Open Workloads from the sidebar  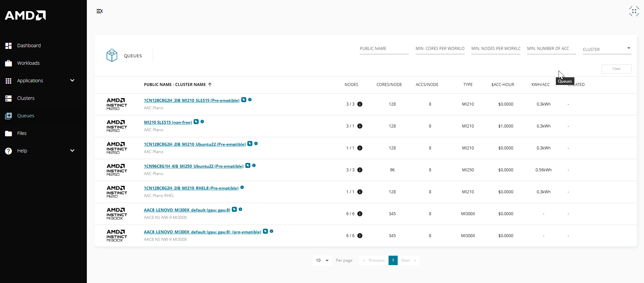(28, 63)
